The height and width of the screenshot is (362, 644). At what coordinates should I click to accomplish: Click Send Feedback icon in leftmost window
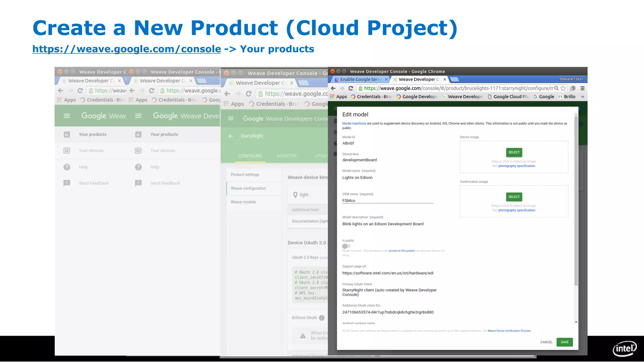coord(67,183)
